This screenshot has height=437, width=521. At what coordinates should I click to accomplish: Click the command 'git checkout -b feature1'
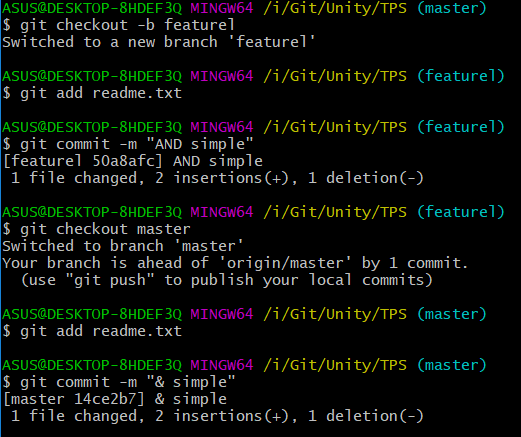[127, 25]
